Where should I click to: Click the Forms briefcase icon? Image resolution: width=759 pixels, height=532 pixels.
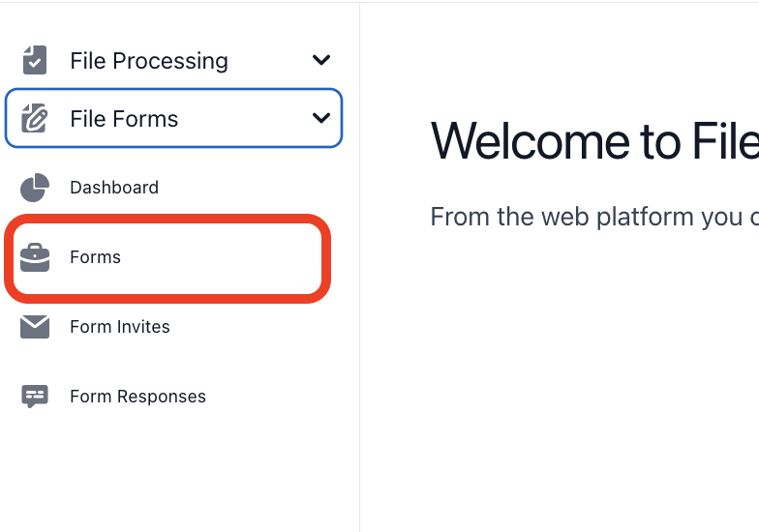click(35, 257)
